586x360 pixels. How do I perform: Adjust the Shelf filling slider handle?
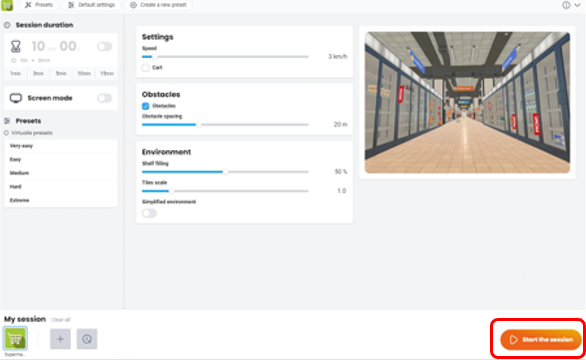point(225,172)
